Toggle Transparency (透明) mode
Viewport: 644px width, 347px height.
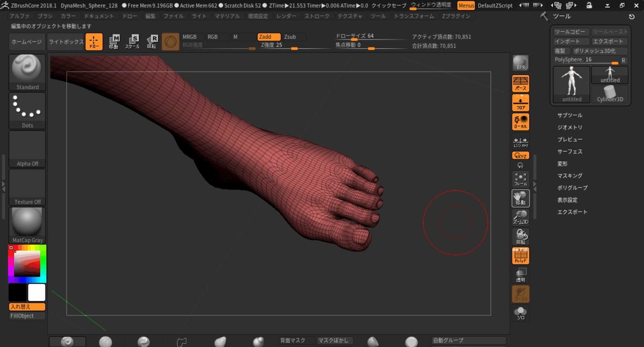tap(520, 275)
